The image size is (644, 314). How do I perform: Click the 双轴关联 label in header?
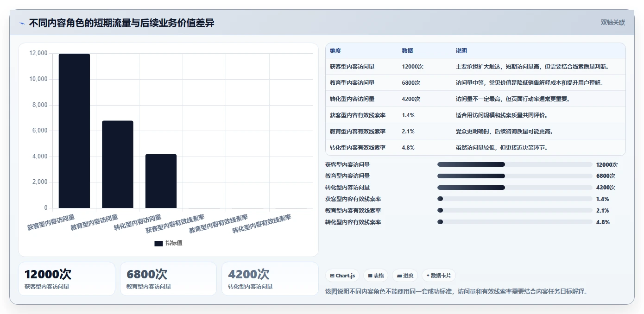point(612,23)
